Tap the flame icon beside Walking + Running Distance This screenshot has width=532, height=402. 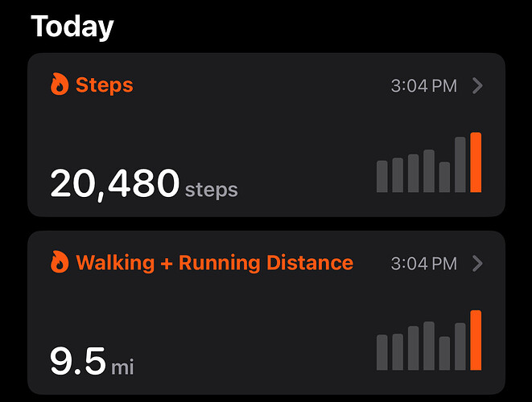[60, 261]
